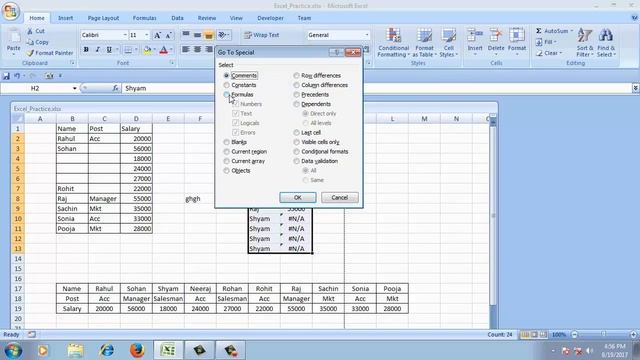Switch to the Page Layout tab
The image size is (640, 360).
pyautogui.click(x=103, y=18)
